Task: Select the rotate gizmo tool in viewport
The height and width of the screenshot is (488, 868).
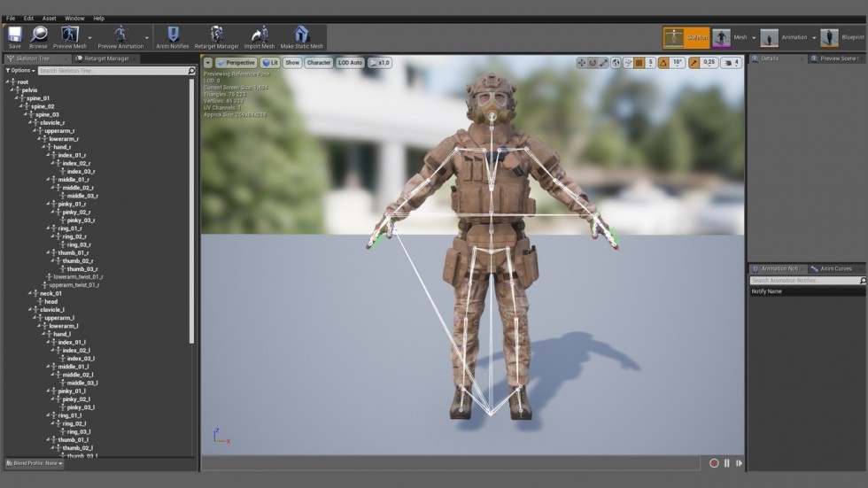Action: click(593, 63)
